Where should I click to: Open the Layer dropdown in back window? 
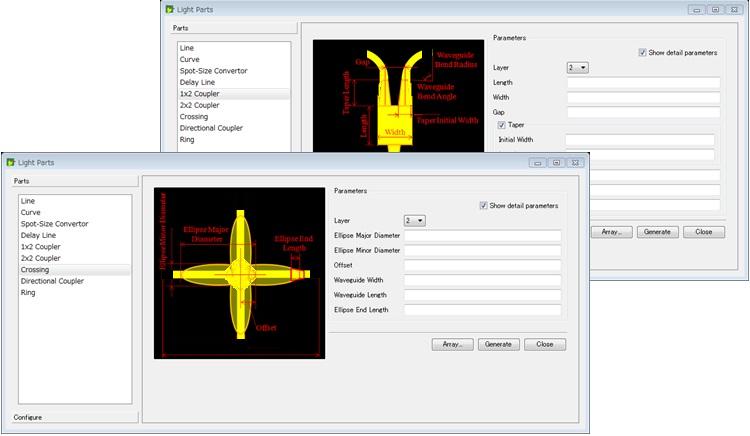point(577,68)
